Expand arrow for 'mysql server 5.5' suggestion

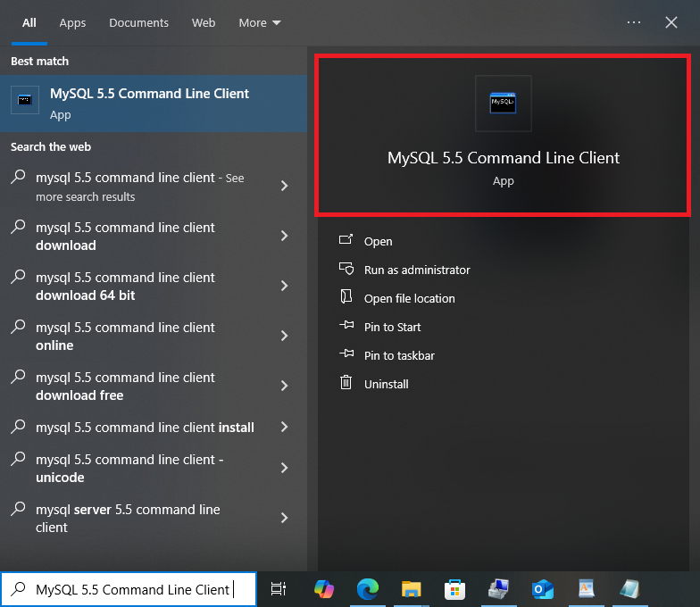click(x=284, y=518)
